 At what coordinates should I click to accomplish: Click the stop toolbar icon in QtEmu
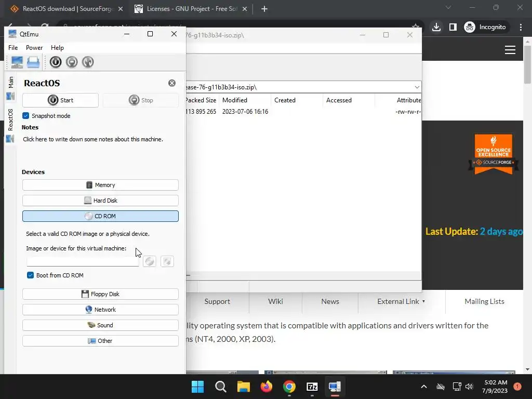(72, 62)
